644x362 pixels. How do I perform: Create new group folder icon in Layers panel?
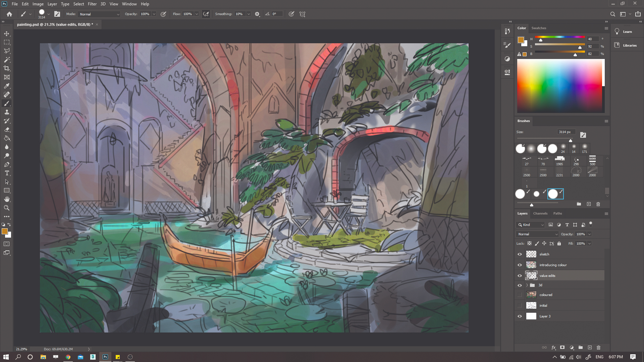click(x=581, y=348)
